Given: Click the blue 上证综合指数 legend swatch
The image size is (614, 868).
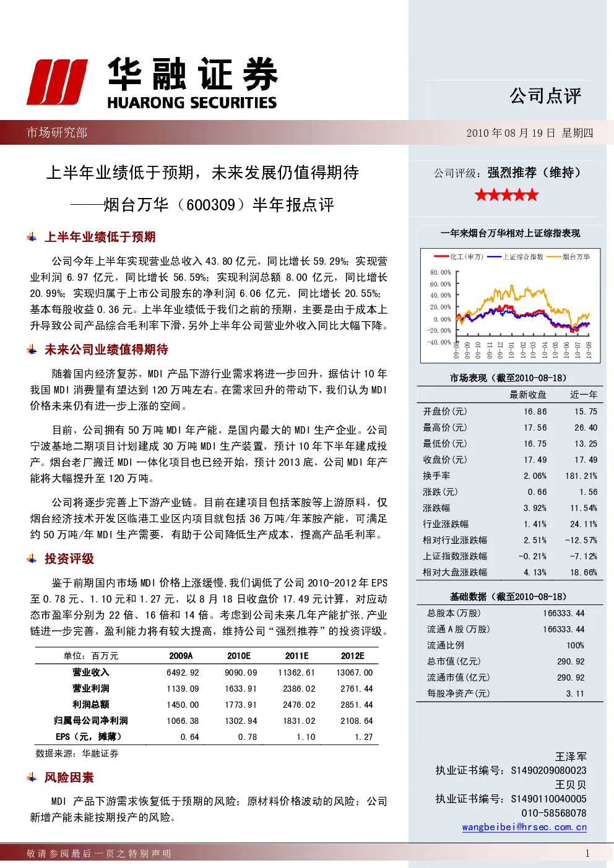Looking at the screenshot, I should [494, 257].
